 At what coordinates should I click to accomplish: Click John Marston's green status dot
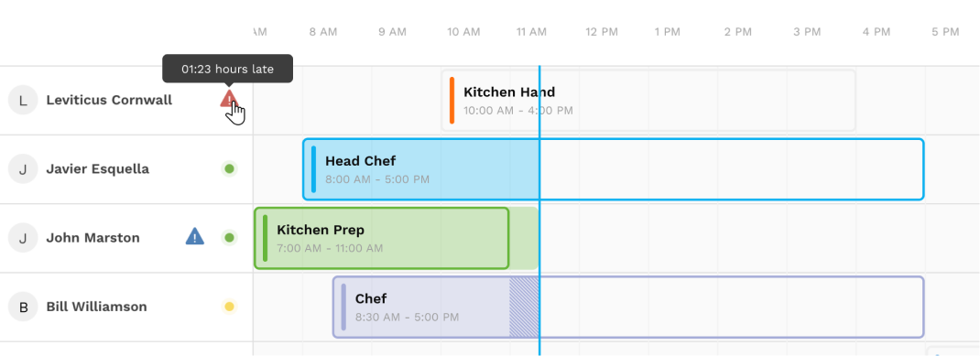coord(229,237)
